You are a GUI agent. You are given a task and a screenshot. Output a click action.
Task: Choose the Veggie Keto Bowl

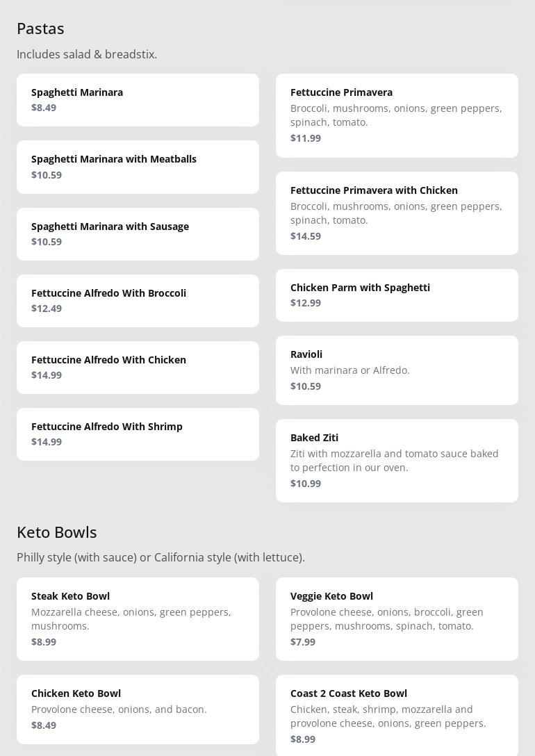click(397, 619)
